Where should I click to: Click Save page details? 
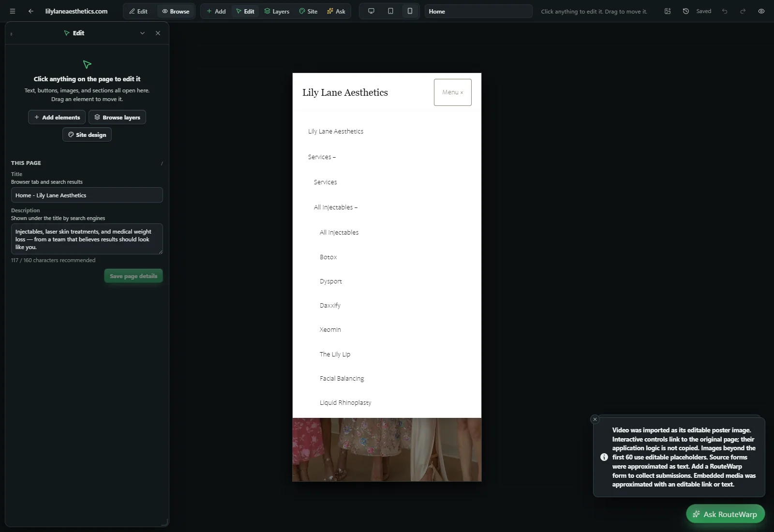[134, 276]
